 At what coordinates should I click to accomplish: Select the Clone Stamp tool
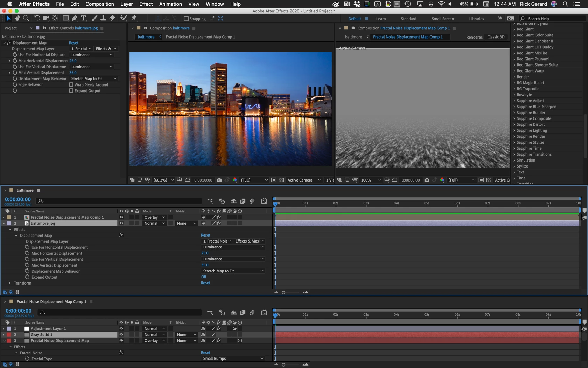[103, 18]
